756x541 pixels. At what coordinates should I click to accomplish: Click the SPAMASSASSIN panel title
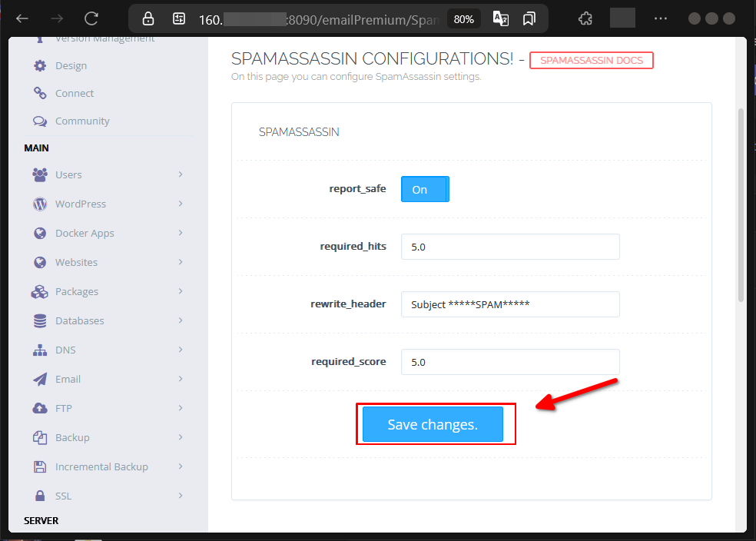point(299,132)
